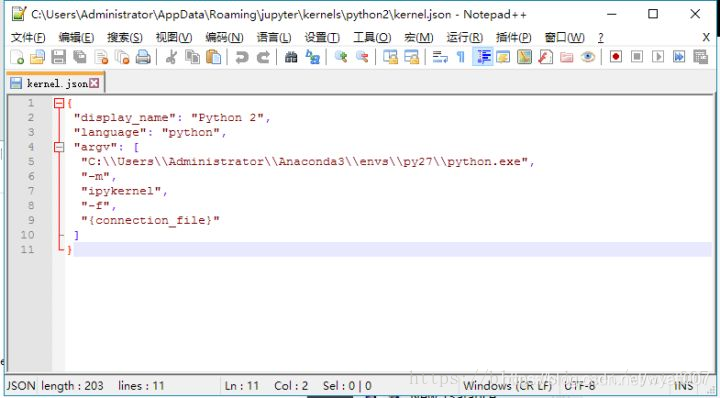Copy selection using toolbar copy icon

click(x=192, y=57)
